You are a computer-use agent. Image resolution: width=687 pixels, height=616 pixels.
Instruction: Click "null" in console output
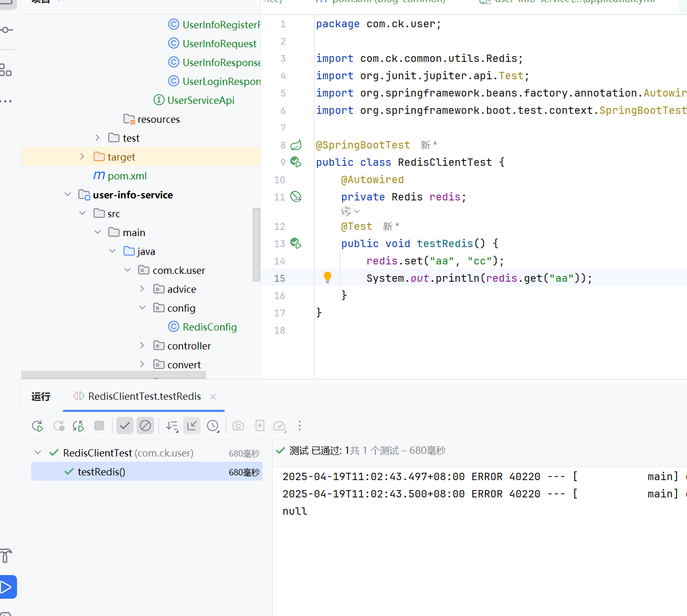pyautogui.click(x=295, y=511)
